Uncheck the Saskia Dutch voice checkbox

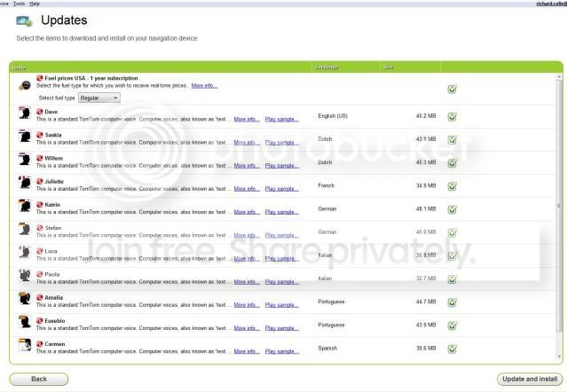pos(452,140)
